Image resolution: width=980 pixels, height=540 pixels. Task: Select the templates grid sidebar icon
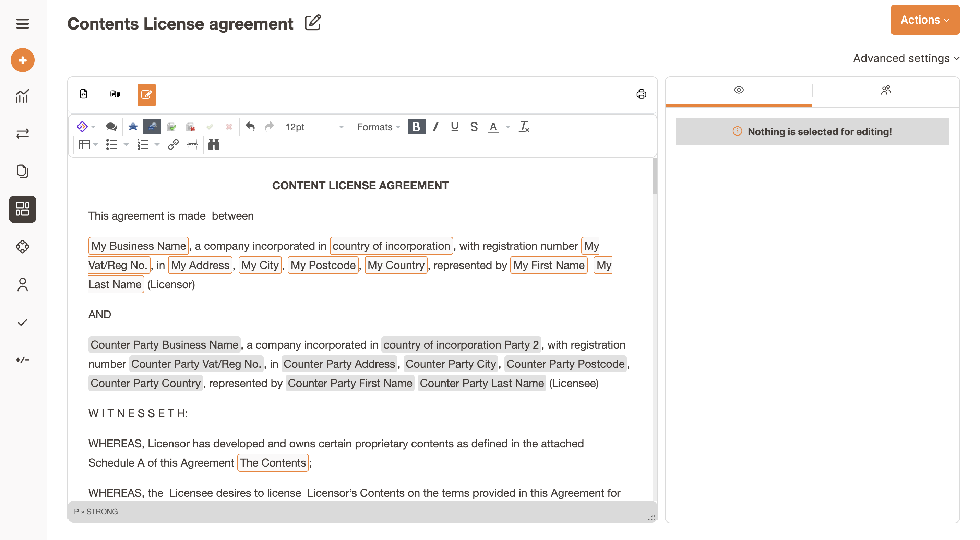(22, 209)
